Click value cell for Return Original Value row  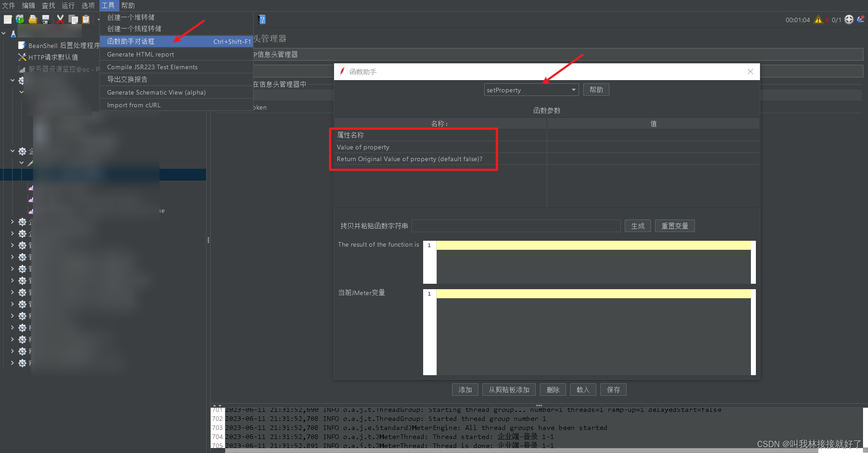pyautogui.click(x=653, y=159)
